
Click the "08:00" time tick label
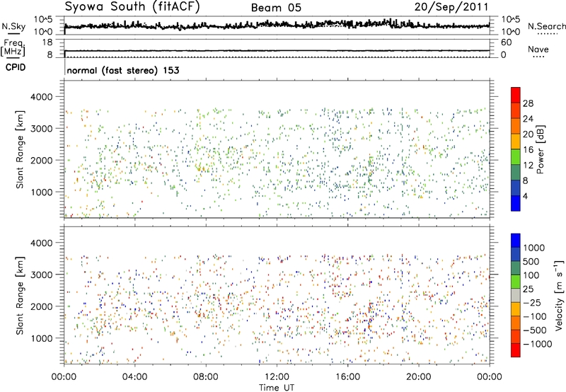tap(206, 377)
